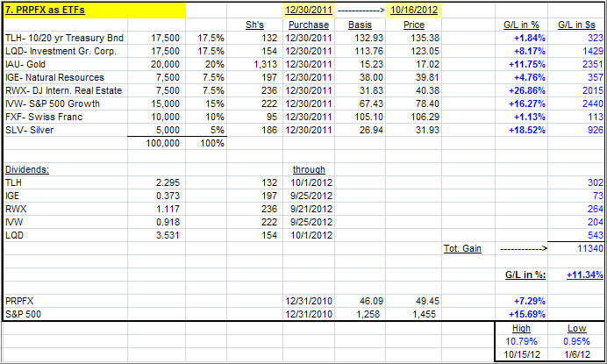607x364 pixels.
Task: Select the 1/6/12 low date
Action: click(x=577, y=354)
